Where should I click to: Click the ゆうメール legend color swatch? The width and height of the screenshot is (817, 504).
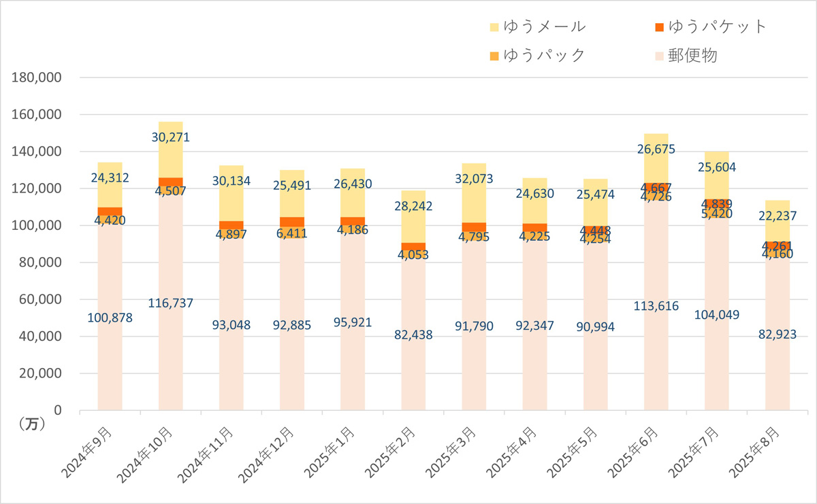click(494, 27)
